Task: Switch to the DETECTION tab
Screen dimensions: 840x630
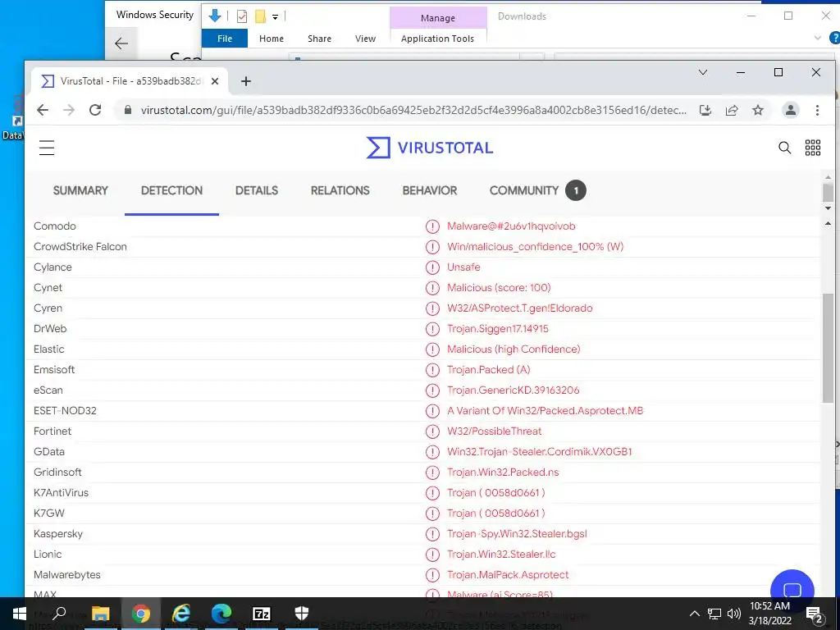Action: pyautogui.click(x=171, y=190)
